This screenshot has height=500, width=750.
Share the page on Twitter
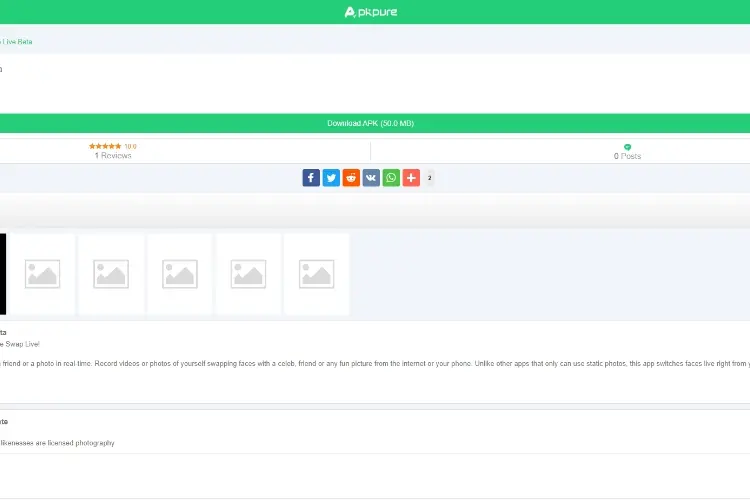[331, 178]
